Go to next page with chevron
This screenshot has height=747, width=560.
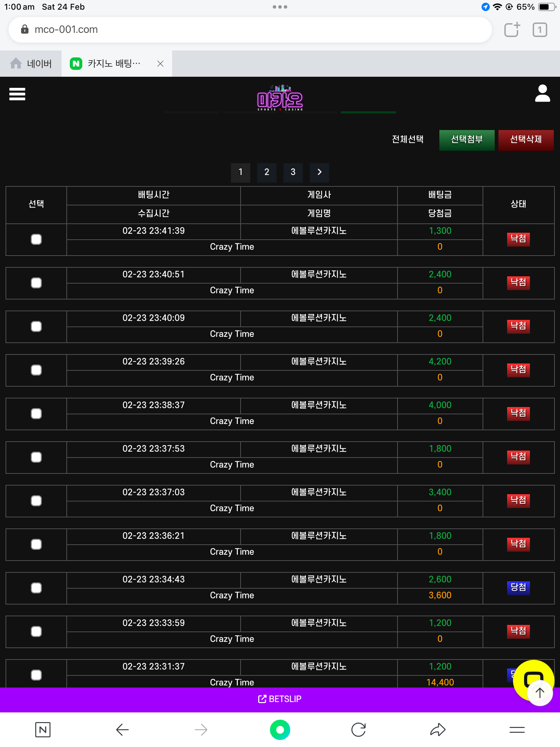[x=319, y=172]
